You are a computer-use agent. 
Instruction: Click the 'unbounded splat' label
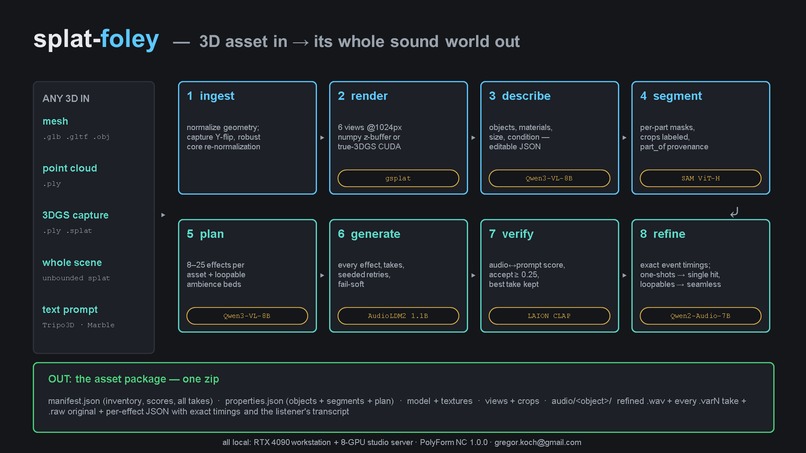[x=76, y=278]
